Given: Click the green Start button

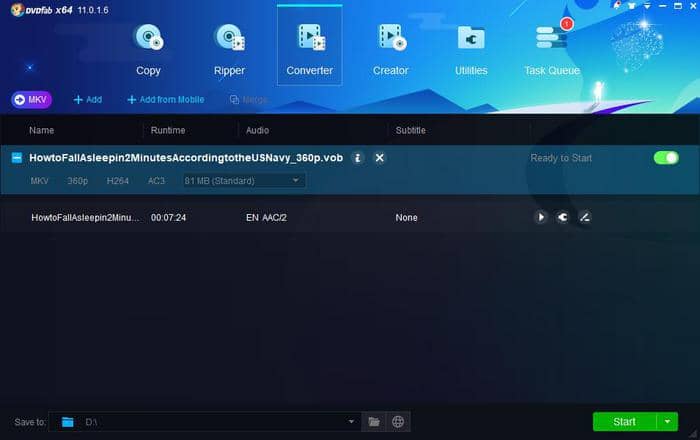Looking at the screenshot, I should pos(624,422).
